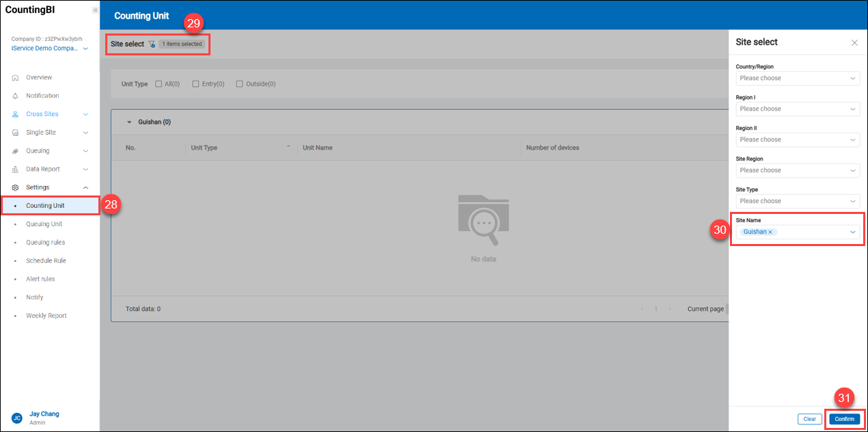Viewport: 868px width, 432px height.
Task: Close the Site select panel
Action: point(854,42)
